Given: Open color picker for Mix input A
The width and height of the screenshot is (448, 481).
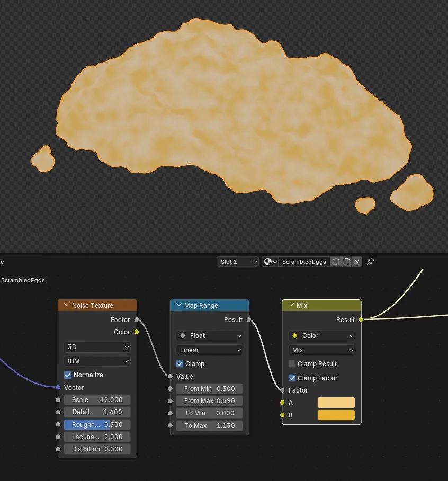Looking at the screenshot, I should coord(336,403).
